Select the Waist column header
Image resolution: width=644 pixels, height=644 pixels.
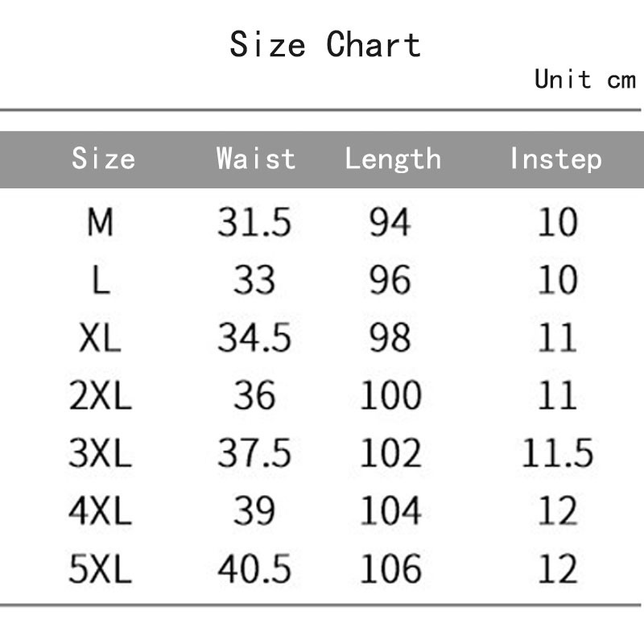tap(255, 159)
